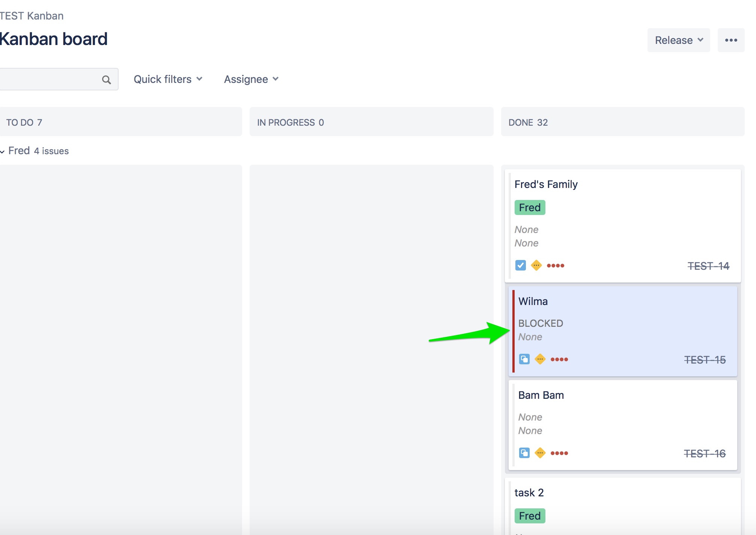
Task: Open the Release dropdown
Action: point(678,40)
